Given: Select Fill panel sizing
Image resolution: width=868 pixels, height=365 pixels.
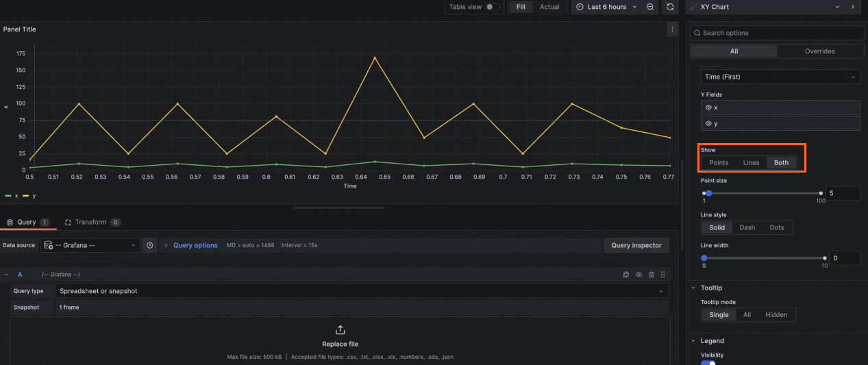Looking at the screenshot, I should point(521,7).
